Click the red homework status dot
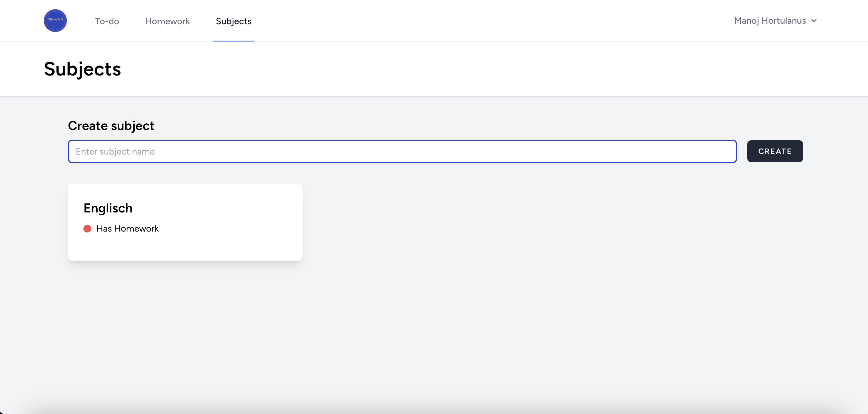The width and height of the screenshot is (868, 414). 87,229
